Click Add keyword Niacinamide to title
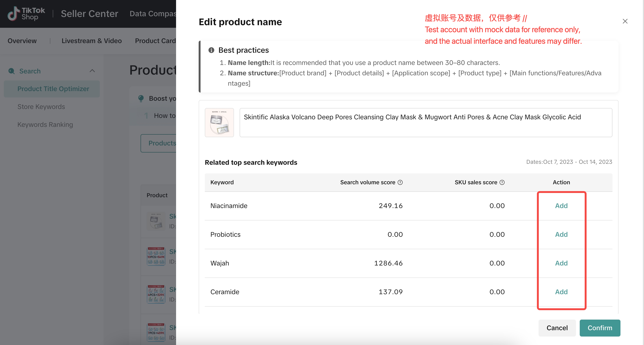The image size is (644, 345). point(561,206)
